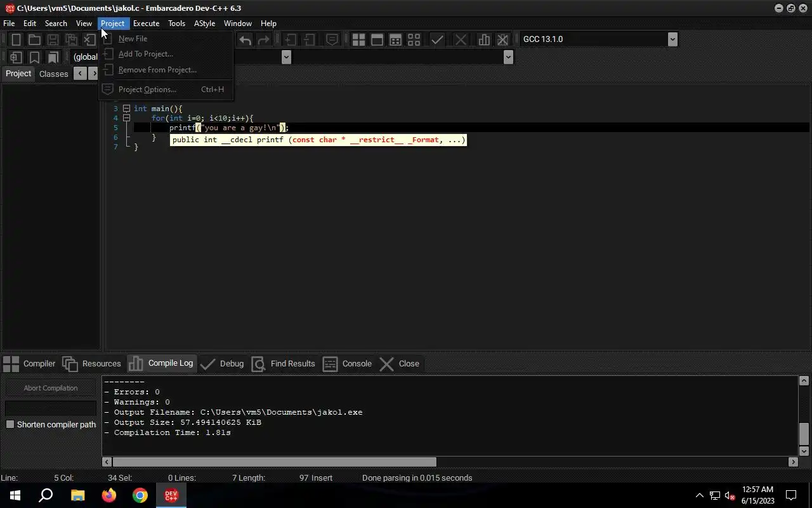Click the left arrow beside the Classes tab
The image size is (812, 508).
point(79,74)
